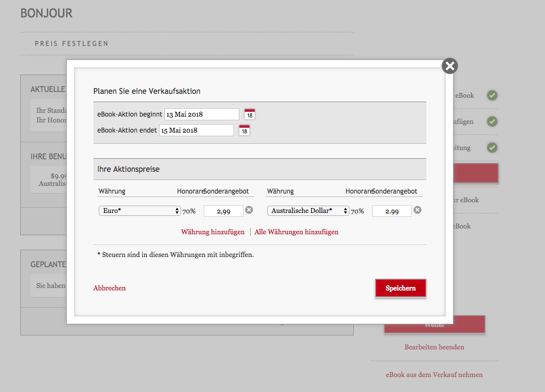The width and height of the screenshot is (545, 392).
Task: Click Bearbeiten beenden link
Action: [x=434, y=347]
